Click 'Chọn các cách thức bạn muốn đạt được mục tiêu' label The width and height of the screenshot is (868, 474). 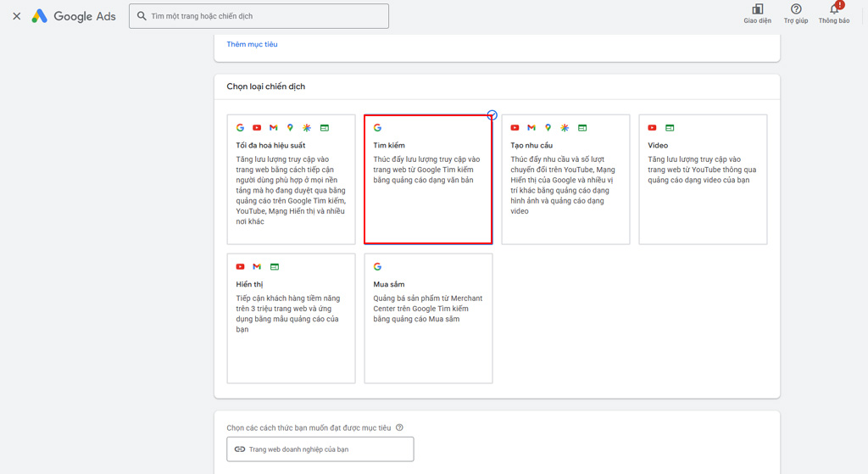[x=309, y=427]
